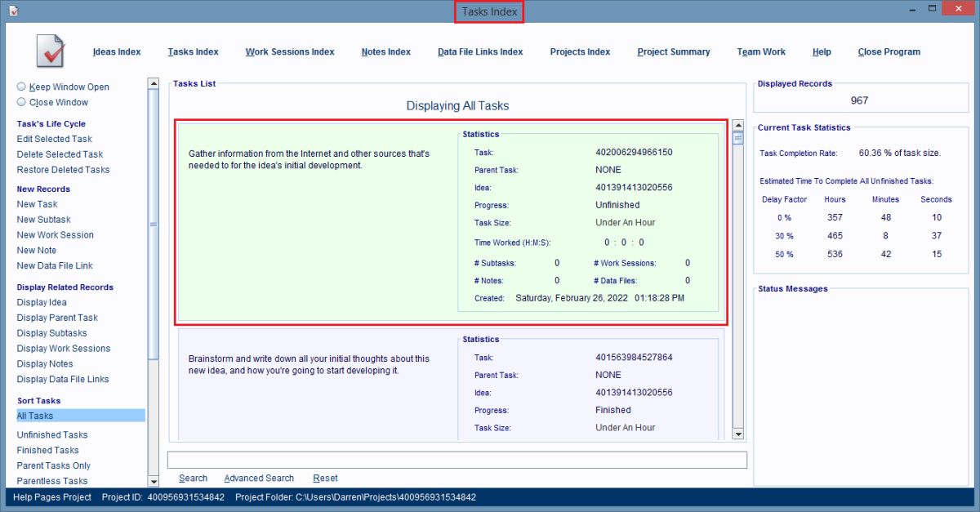Open the Tasks Index menu

194,51
